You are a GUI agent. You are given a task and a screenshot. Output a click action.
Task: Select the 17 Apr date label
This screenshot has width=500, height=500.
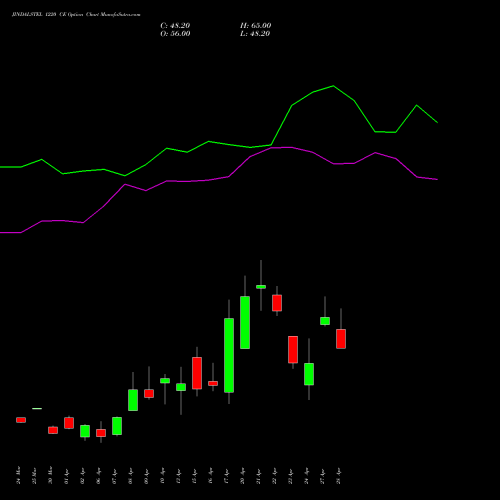pos(226,476)
